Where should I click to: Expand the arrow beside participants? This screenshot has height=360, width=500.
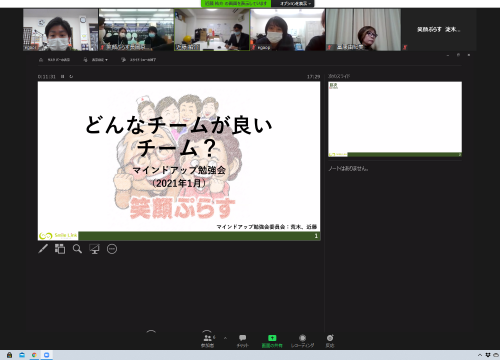click(225, 338)
